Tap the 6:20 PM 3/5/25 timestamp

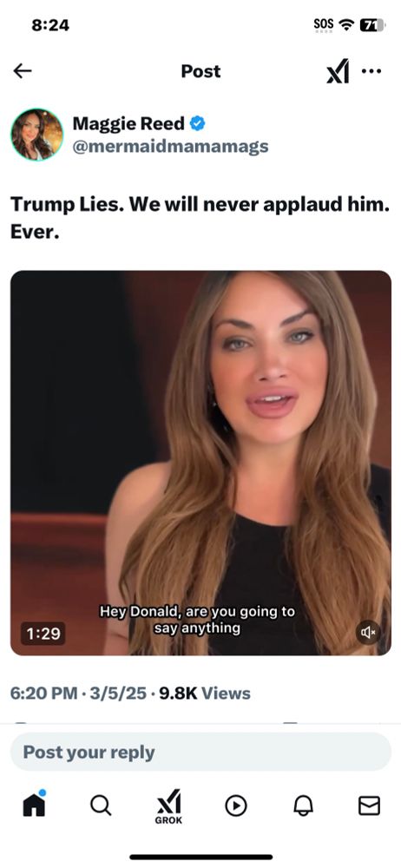79,693
